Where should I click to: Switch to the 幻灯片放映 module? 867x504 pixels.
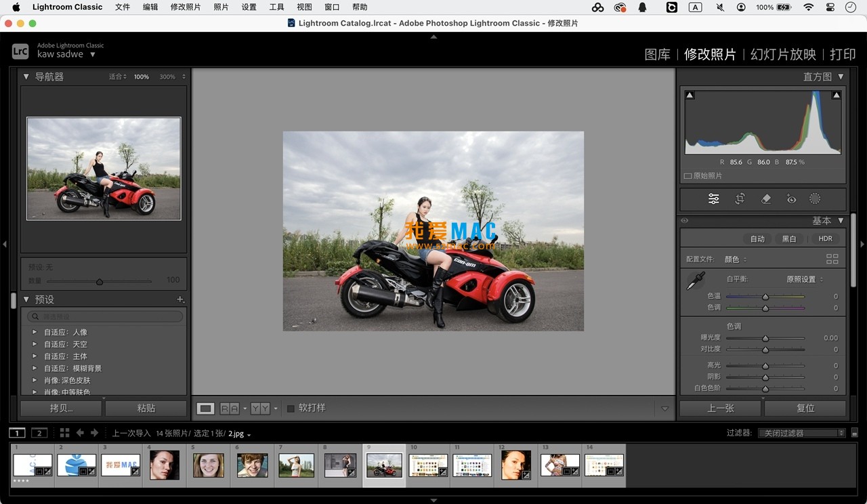783,55
